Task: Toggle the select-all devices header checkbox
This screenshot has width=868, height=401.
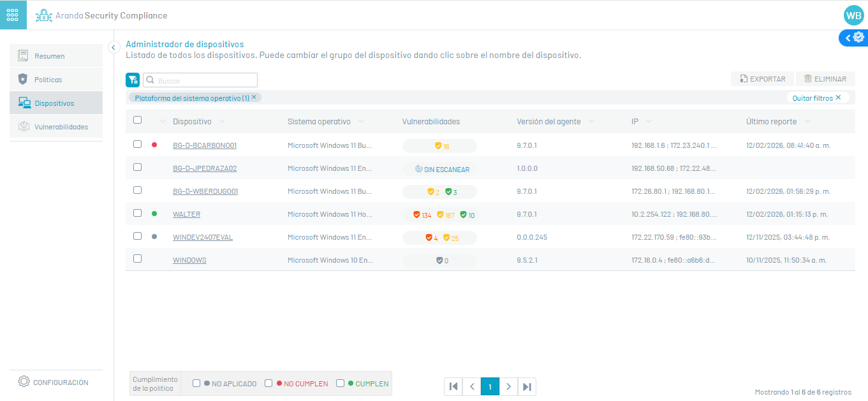Action: (137, 120)
